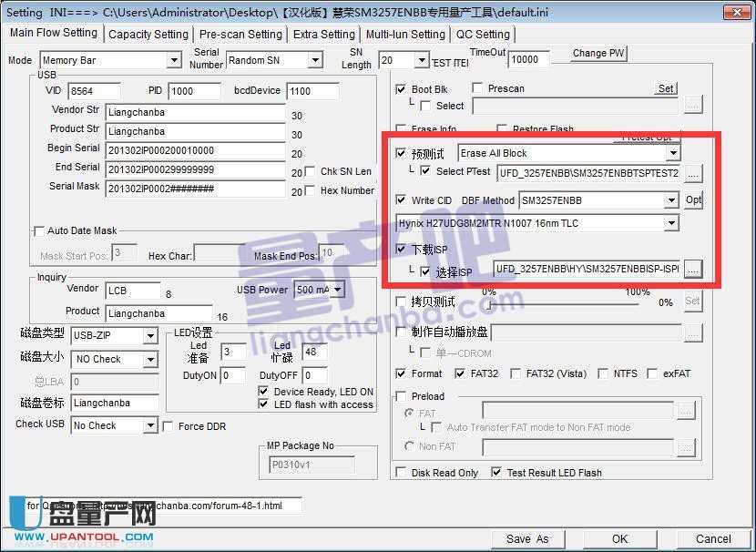Image resolution: width=756 pixels, height=552 pixels.
Task: Enable the Prescan checkbox
Action: 478,88
